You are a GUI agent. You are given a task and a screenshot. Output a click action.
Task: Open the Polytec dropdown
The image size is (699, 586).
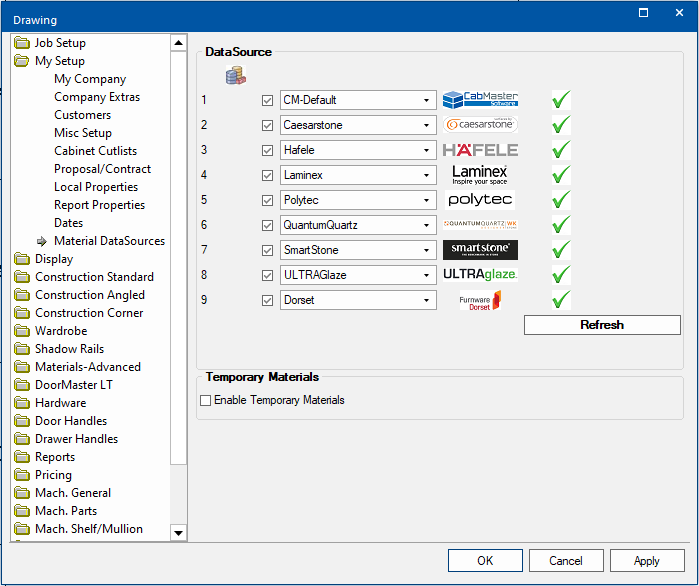click(427, 200)
